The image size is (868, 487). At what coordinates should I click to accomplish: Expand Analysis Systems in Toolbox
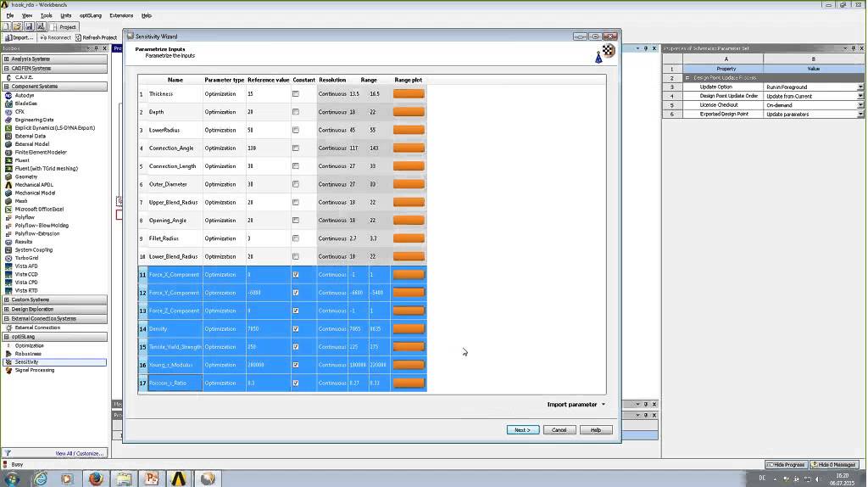(7, 59)
